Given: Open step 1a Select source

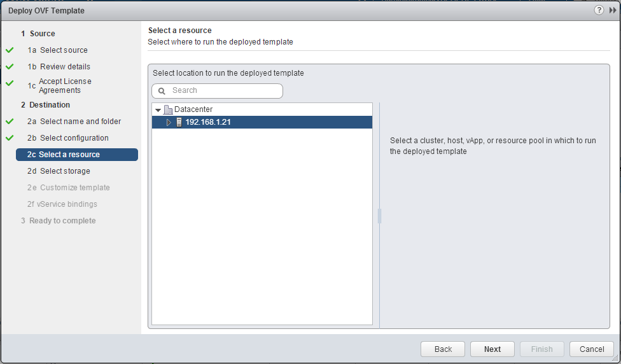Looking at the screenshot, I should [x=64, y=50].
